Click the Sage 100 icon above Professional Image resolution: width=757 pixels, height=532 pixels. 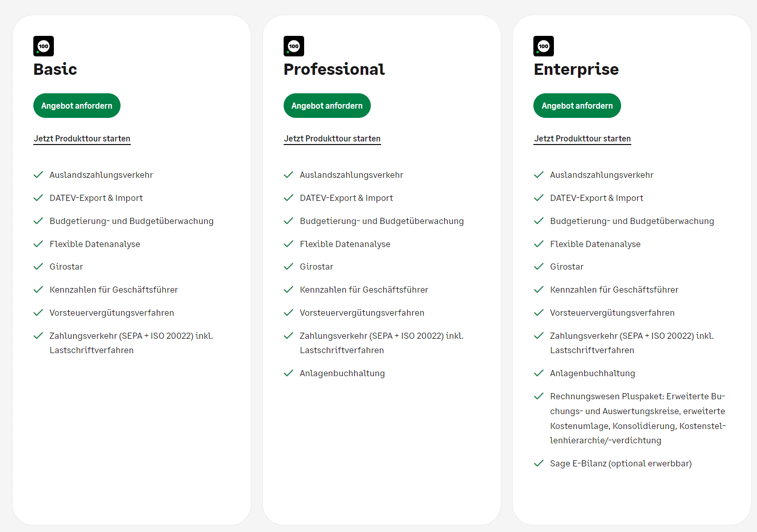[294, 46]
